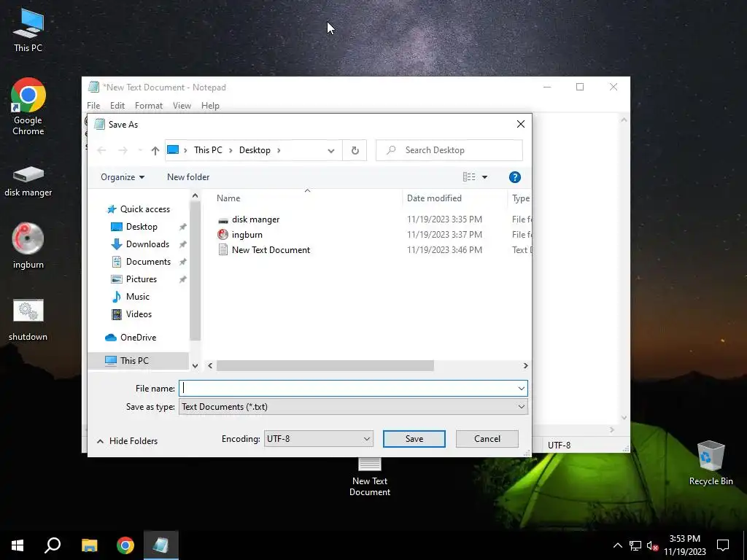Viewport: 747px width, 560px height.
Task: Select Music in navigation pane
Action: [138, 297]
